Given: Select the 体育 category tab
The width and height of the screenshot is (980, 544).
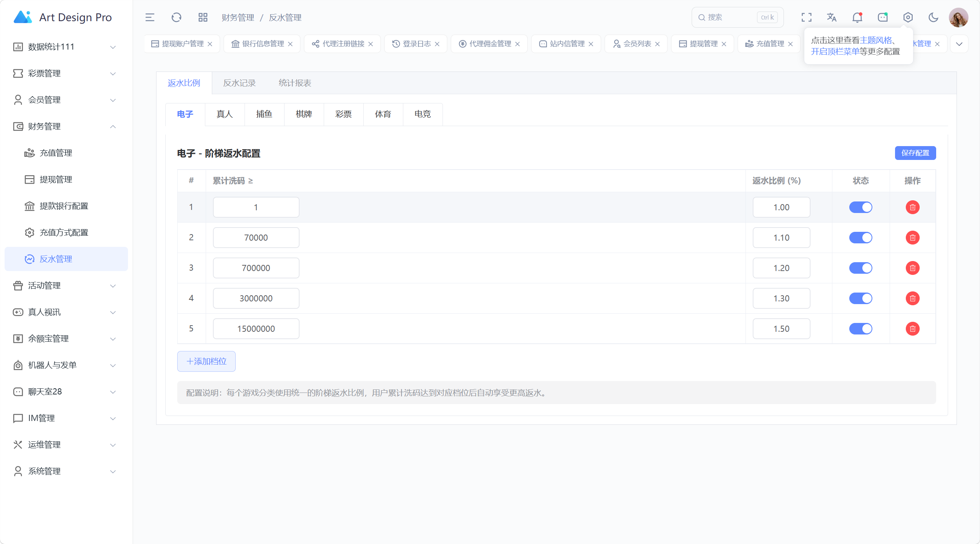Looking at the screenshot, I should [383, 114].
